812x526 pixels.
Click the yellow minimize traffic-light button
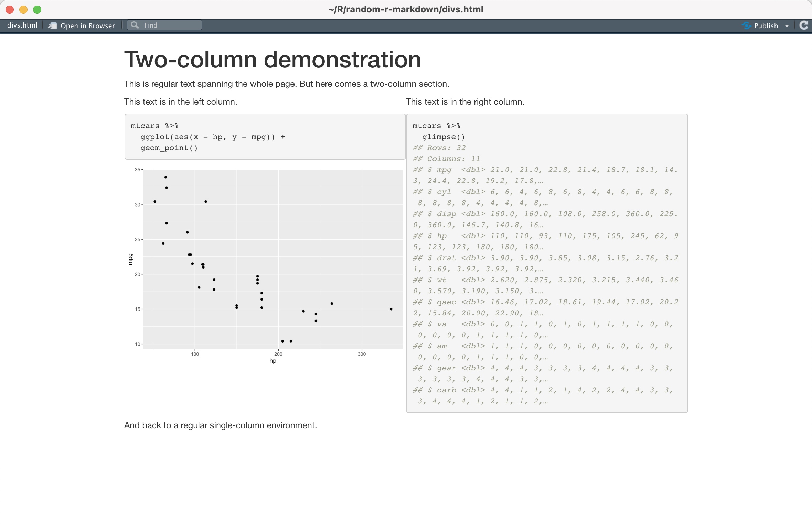point(23,10)
